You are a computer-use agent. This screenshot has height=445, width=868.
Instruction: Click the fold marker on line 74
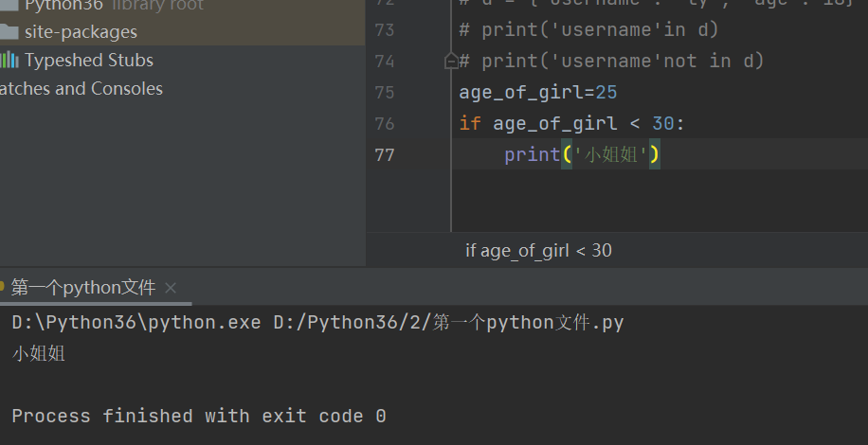(451, 62)
